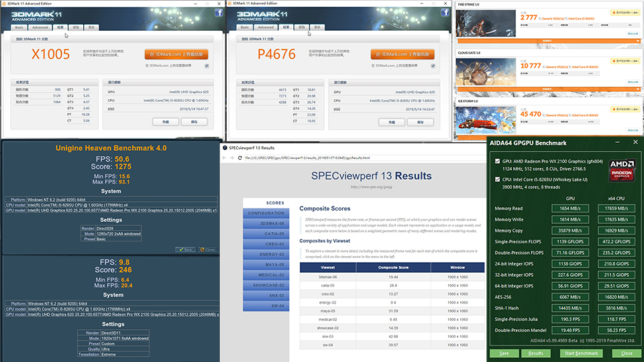This screenshot has width=644, height=362.
Task: Reload the SPECviewperf results page
Action: (240, 158)
